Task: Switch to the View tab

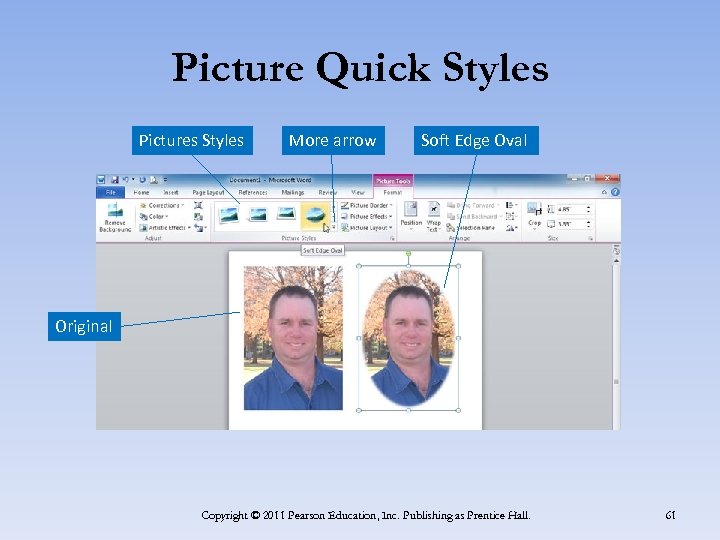Action: coord(358,192)
